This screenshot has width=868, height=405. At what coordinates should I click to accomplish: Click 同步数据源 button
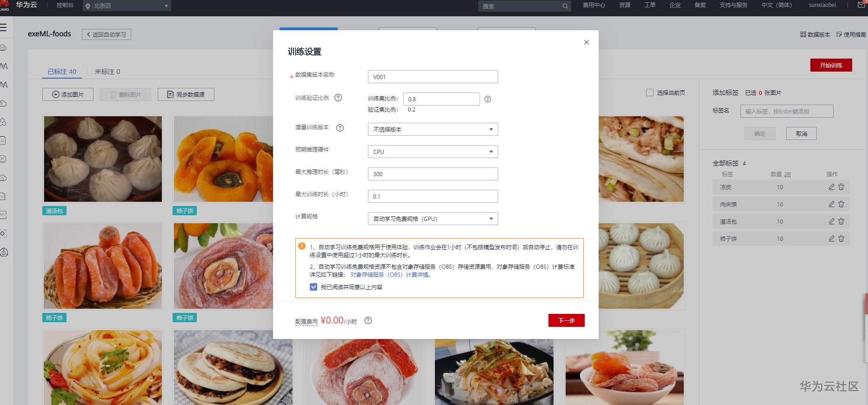(x=186, y=94)
